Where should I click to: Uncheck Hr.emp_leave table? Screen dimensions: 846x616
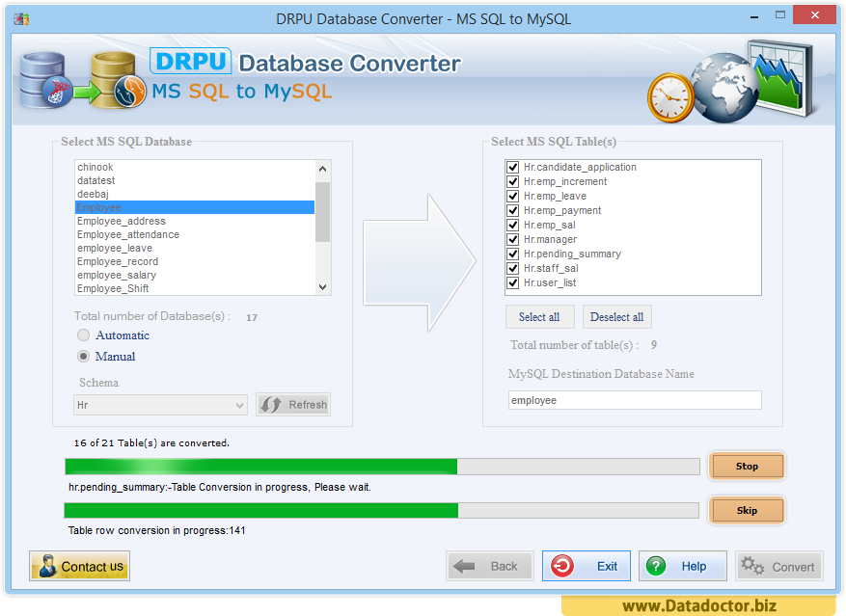point(512,197)
